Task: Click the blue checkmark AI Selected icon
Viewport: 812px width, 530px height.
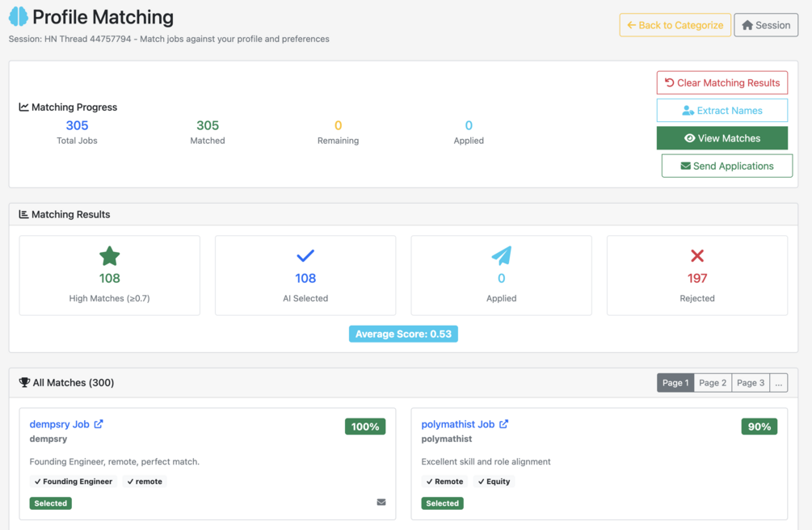Action: [x=305, y=255]
